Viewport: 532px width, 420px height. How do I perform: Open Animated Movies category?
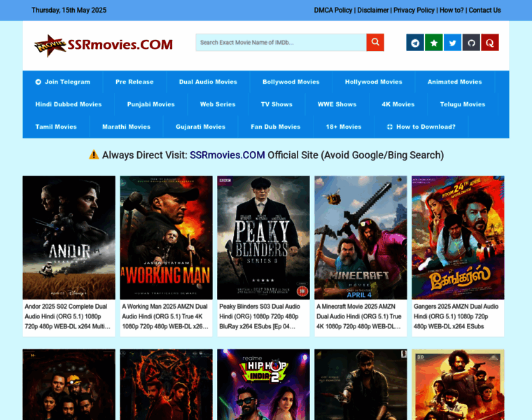454,82
